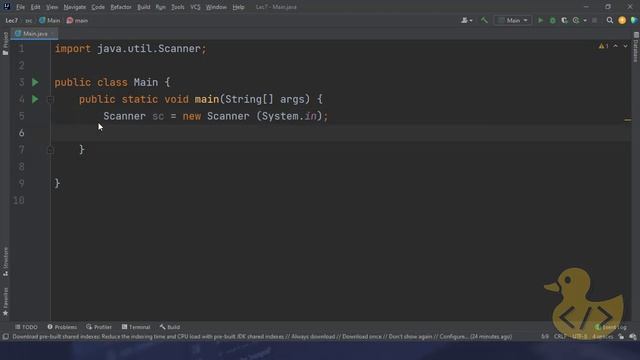Click the fold end marker at line 7

click(51, 150)
